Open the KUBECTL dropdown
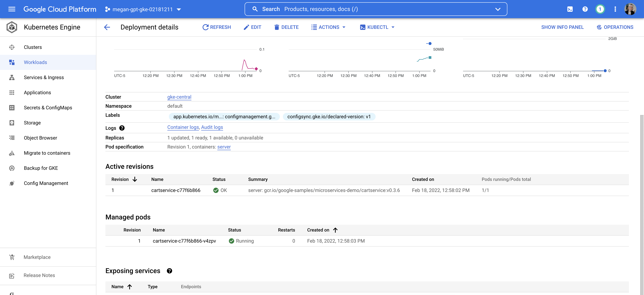The height and width of the screenshot is (295, 644). click(x=377, y=27)
